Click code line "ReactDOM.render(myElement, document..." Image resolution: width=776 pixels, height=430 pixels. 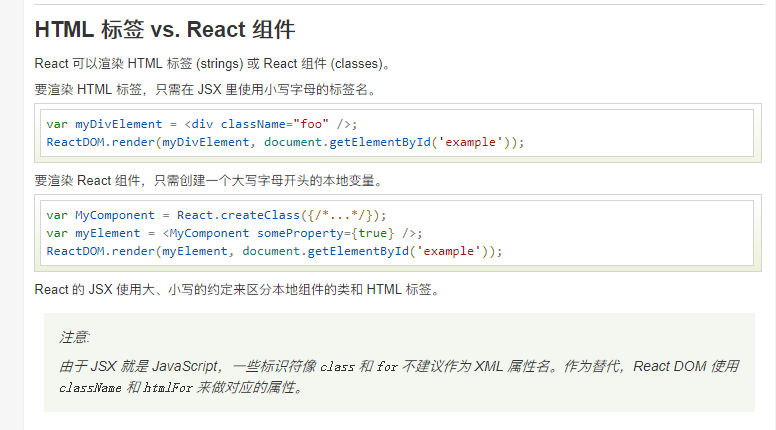click(274, 251)
